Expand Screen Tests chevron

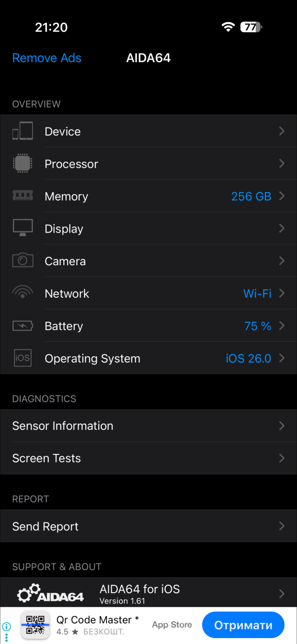(282, 458)
